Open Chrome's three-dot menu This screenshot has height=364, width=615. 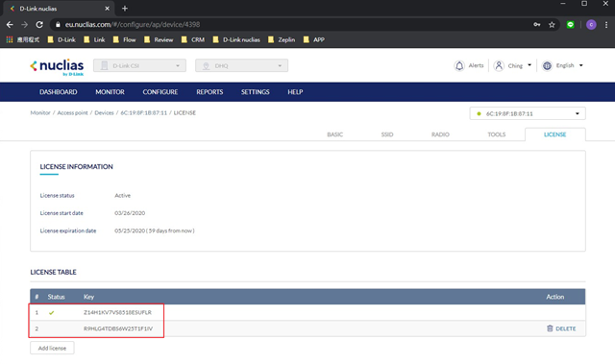606,25
